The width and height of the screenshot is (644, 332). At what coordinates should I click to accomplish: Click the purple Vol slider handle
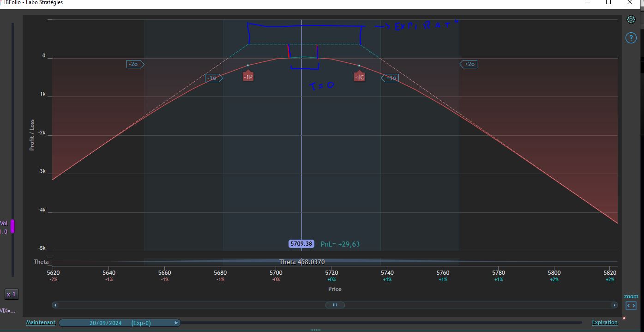pyautogui.click(x=13, y=226)
